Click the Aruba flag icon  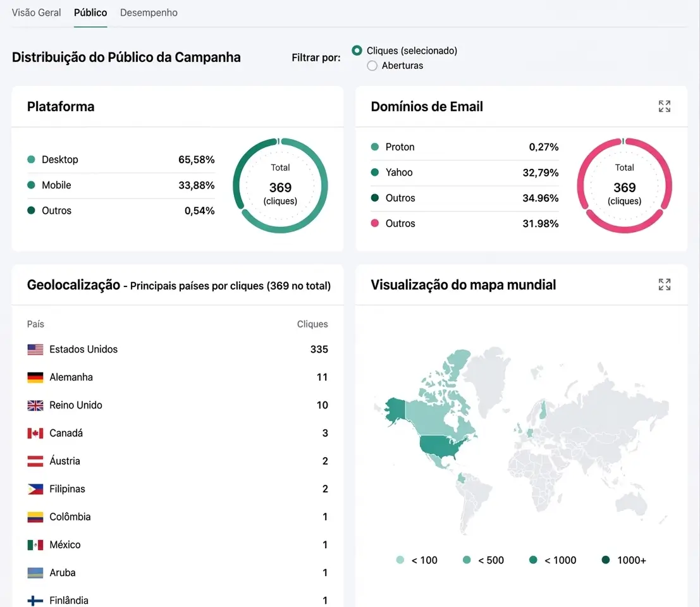(35, 573)
